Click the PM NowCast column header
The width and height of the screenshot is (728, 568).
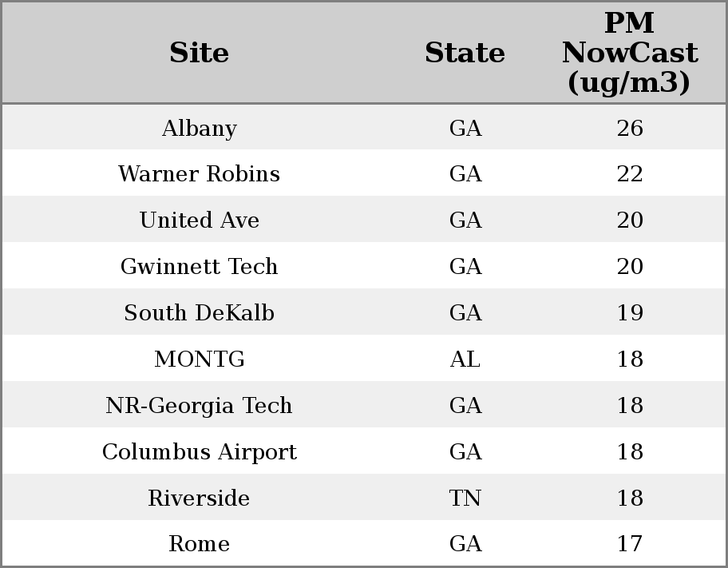629,53
